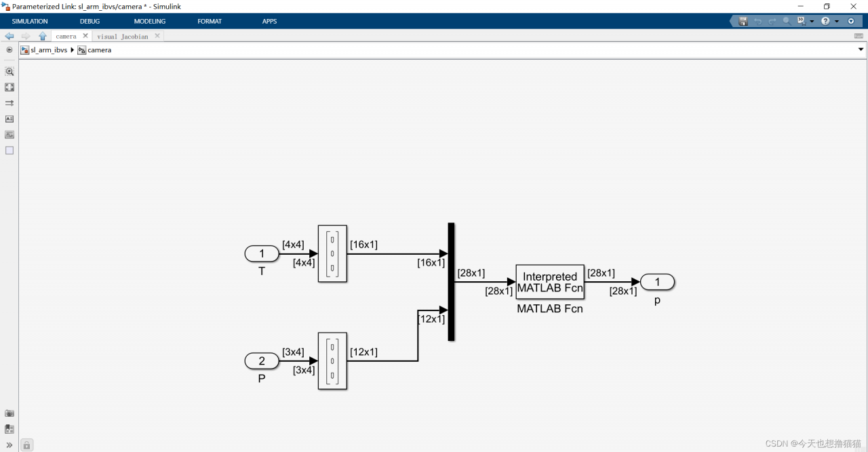Select the Area rectangle tool
The height and width of the screenshot is (452, 868).
coord(9,150)
